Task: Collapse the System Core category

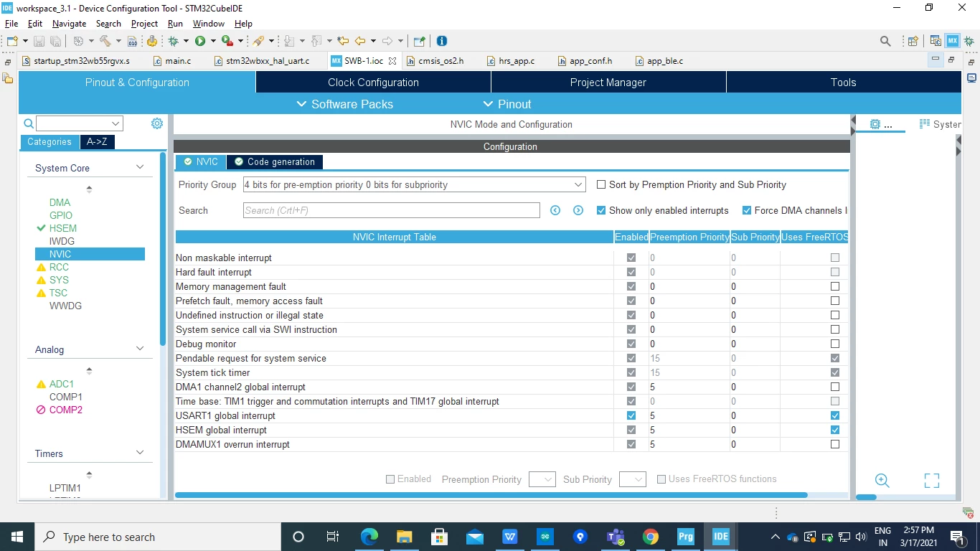Action: pyautogui.click(x=140, y=167)
